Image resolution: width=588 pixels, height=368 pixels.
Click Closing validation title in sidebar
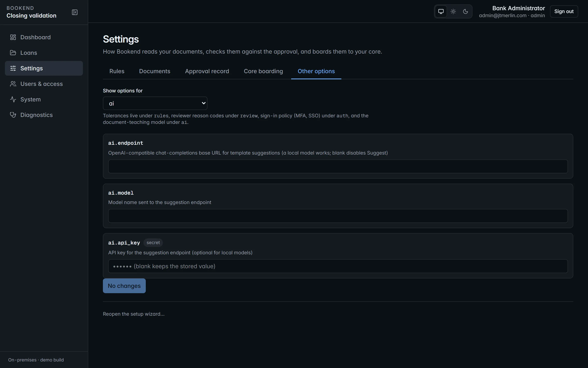(31, 16)
